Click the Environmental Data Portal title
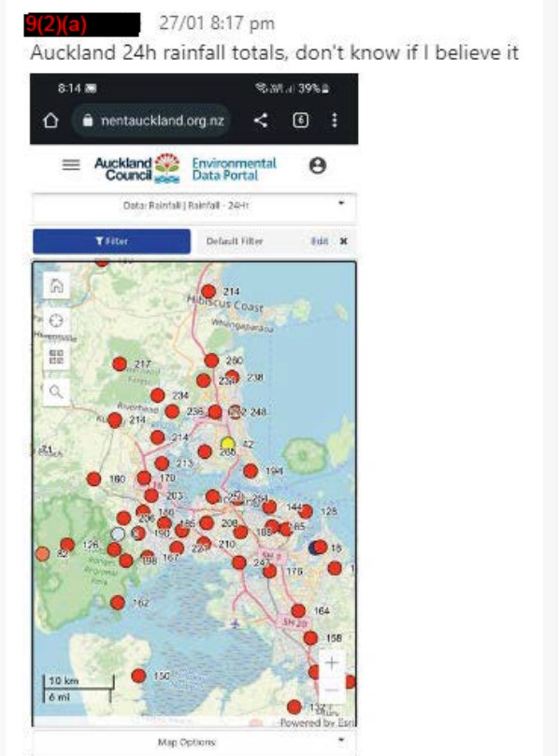This screenshot has height=756, width=559. (x=234, y=169)
